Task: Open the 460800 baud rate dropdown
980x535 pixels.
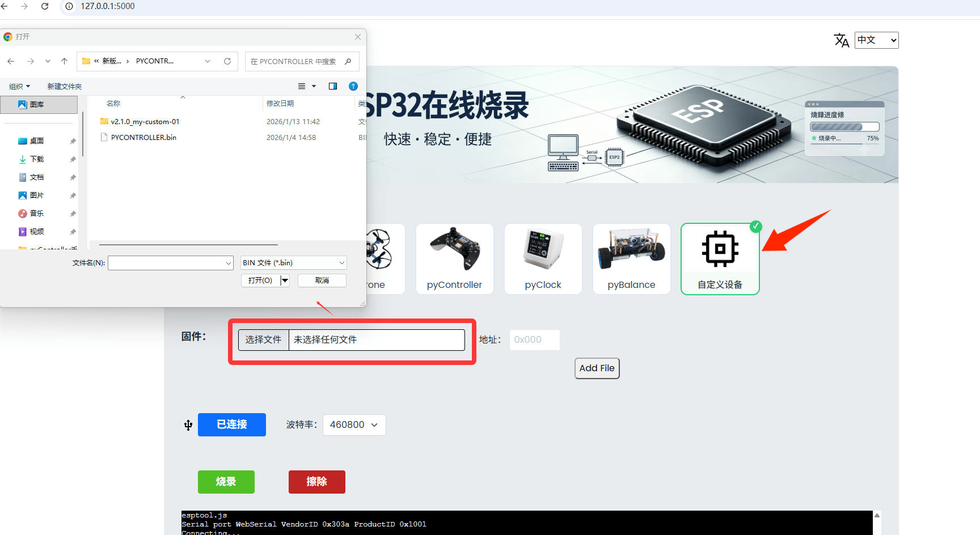Action: click(x=354, y=424)
